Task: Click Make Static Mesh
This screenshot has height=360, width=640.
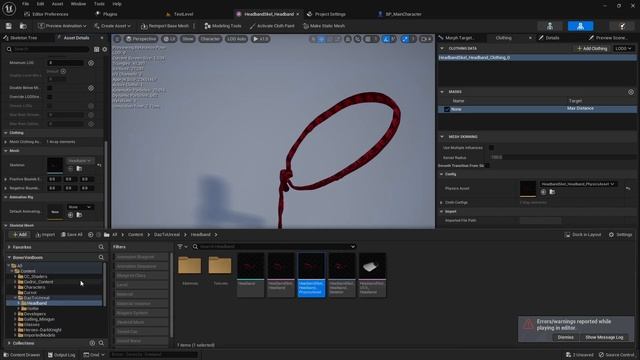Action: 324,26
